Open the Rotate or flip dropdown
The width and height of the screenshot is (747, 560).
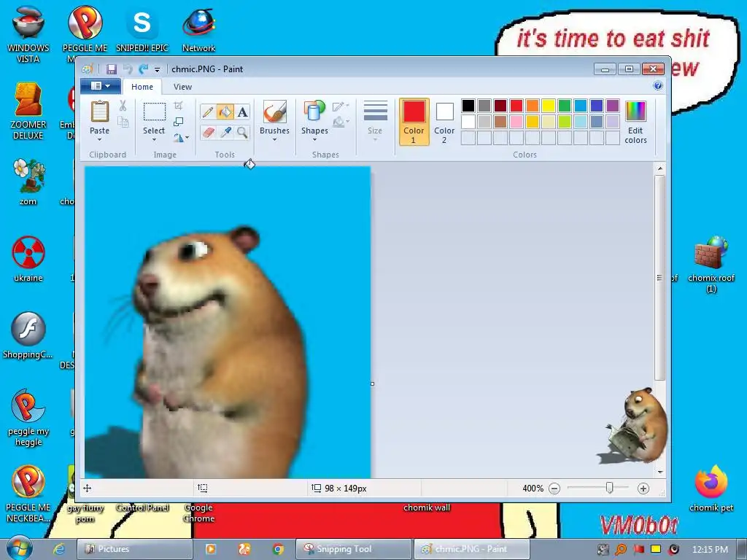(181, 138)
